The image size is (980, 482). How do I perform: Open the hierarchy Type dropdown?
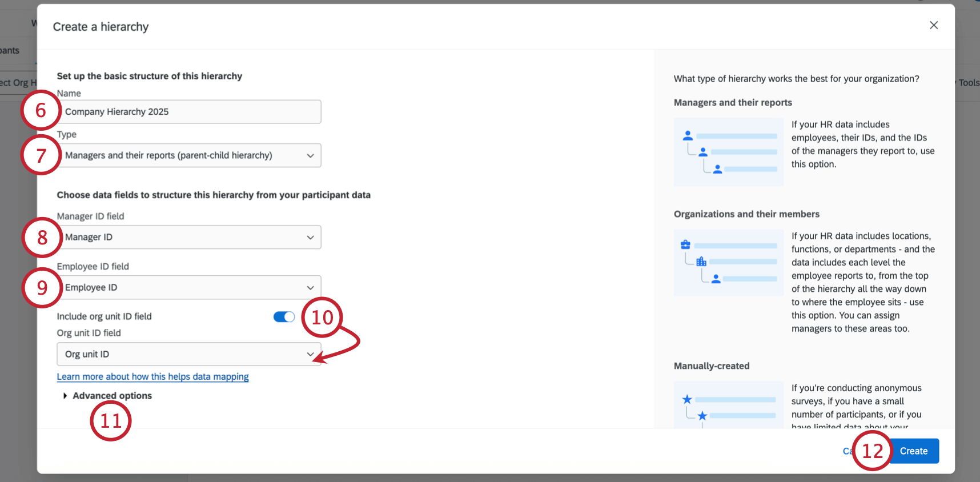coord(189,155)
